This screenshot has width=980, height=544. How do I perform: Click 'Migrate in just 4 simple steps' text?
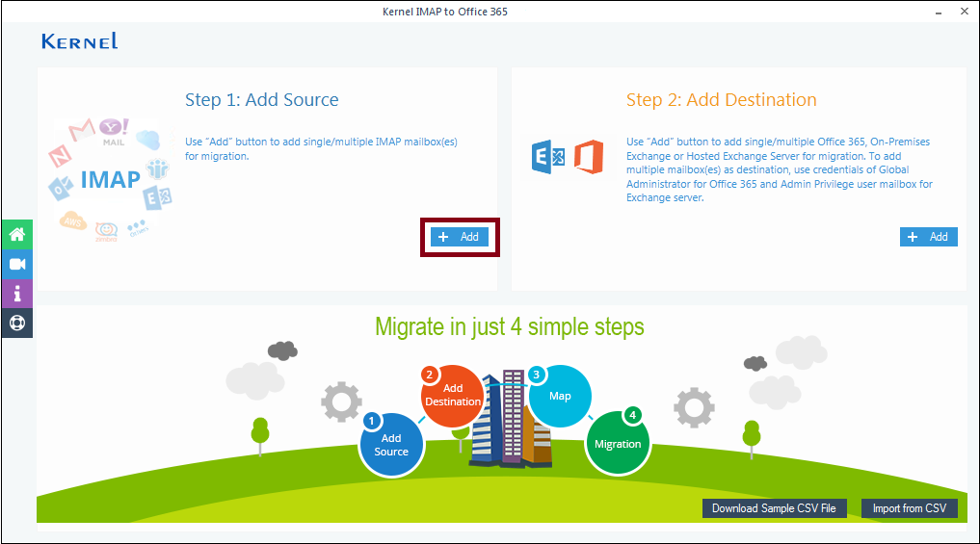[510, 326]
